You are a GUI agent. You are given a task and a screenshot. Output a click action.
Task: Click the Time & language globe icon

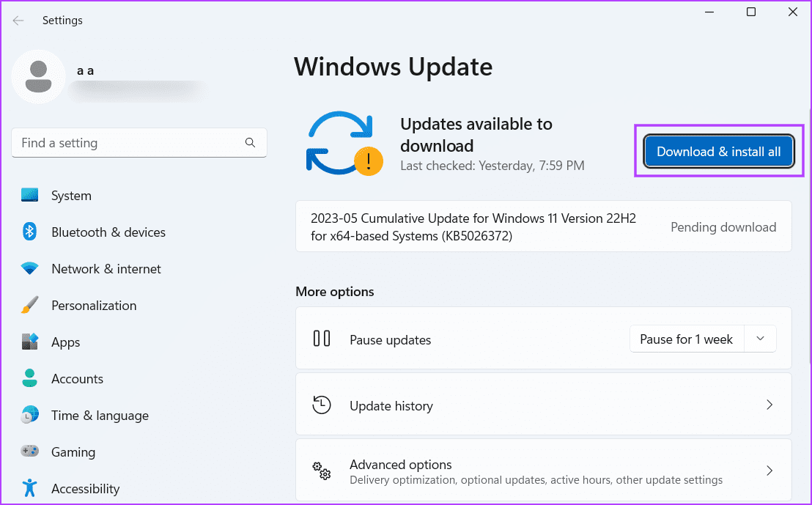[x=29, y=415]
